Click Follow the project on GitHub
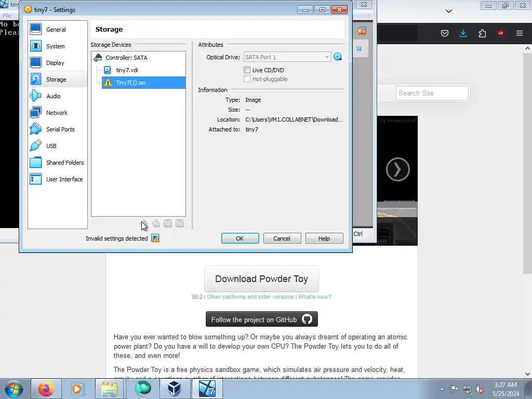The image size is (532, 399). point(262,320)
